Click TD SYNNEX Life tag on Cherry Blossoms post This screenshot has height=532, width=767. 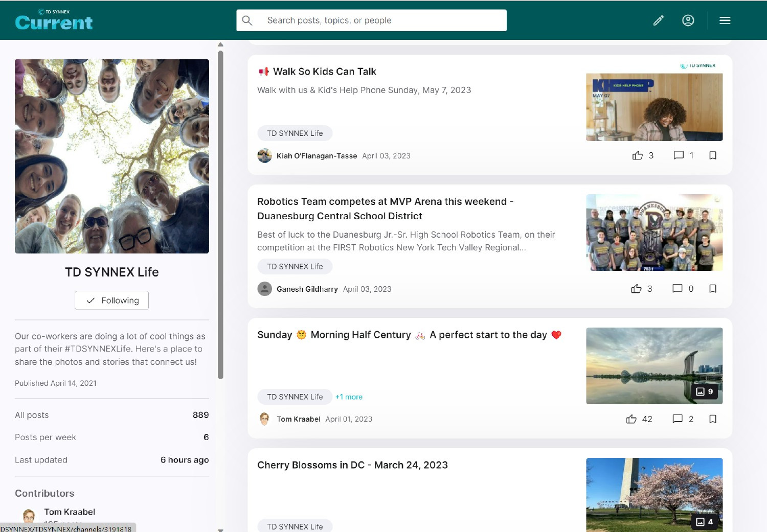click(x=295, y=526)
